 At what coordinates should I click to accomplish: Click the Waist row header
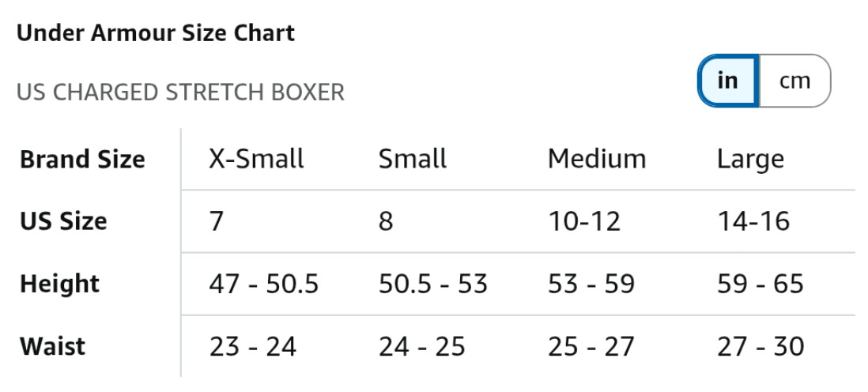(x=53, y=346)
